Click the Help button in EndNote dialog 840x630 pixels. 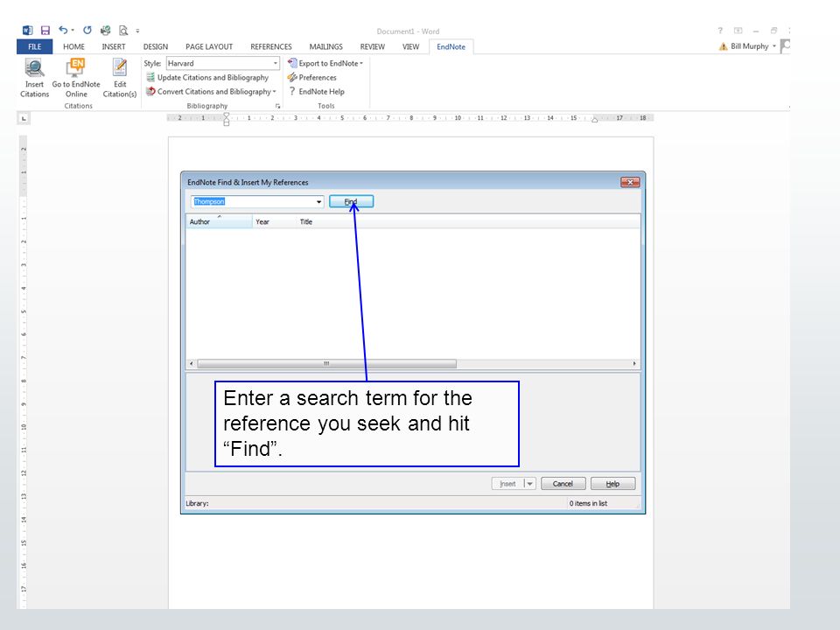click(612, 484)
